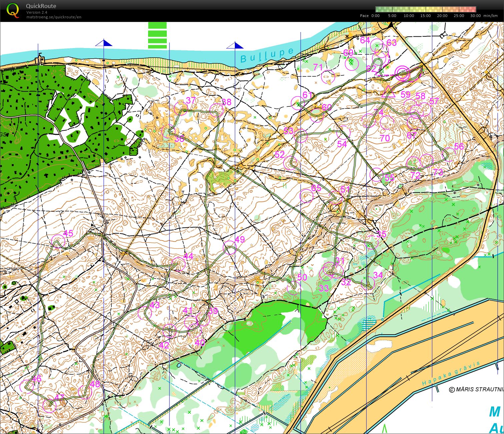The height and width of the screenshot is (434, 504).
Task: Click the Hapaka grāvis label
Action: 450,374
